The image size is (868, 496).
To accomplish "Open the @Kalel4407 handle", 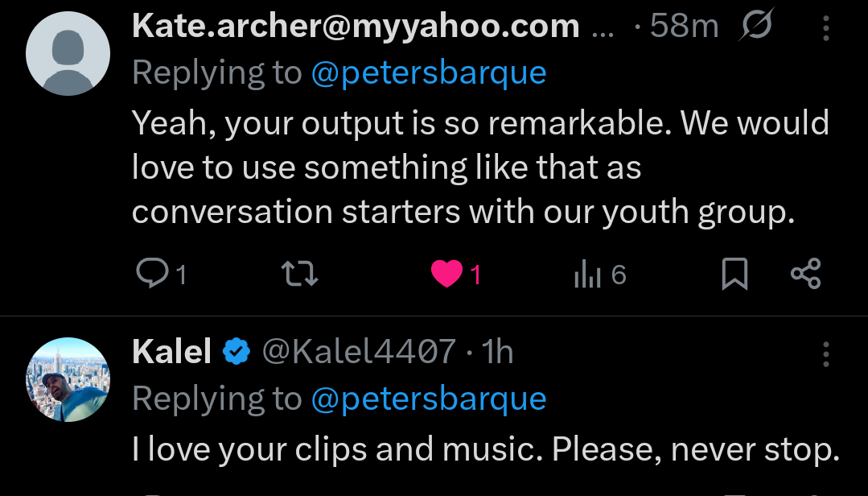I will pos(359,352).
